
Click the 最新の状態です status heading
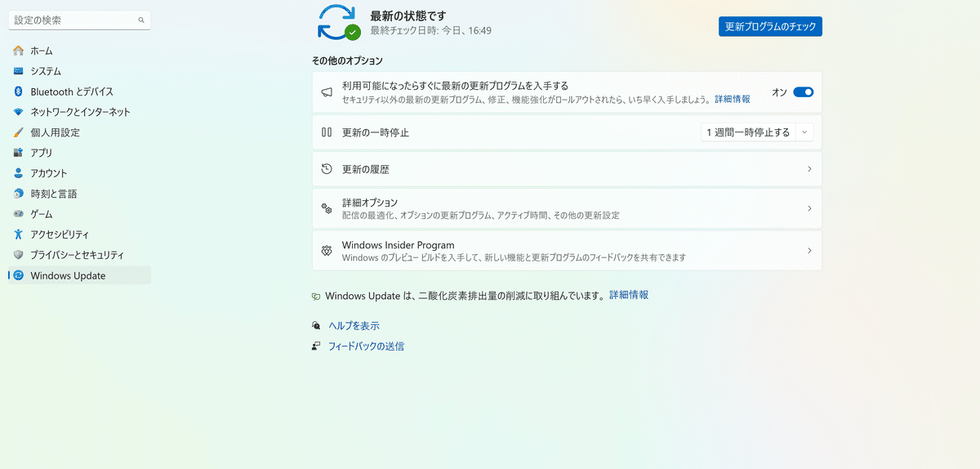click(x=408, y=16)
